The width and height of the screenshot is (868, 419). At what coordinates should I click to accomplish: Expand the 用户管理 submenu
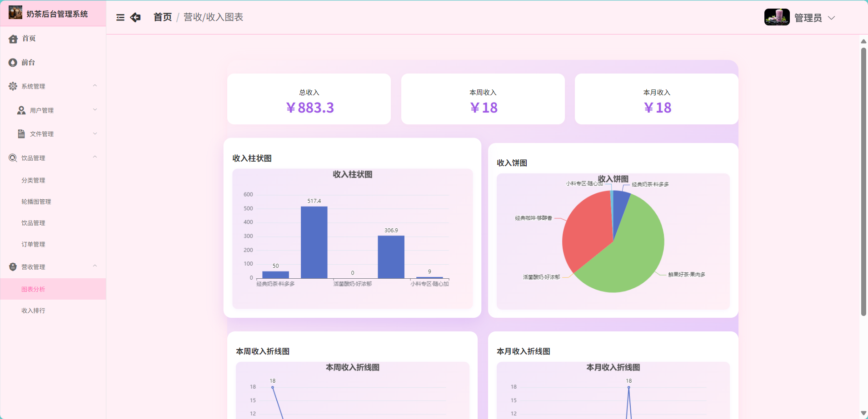95,109
